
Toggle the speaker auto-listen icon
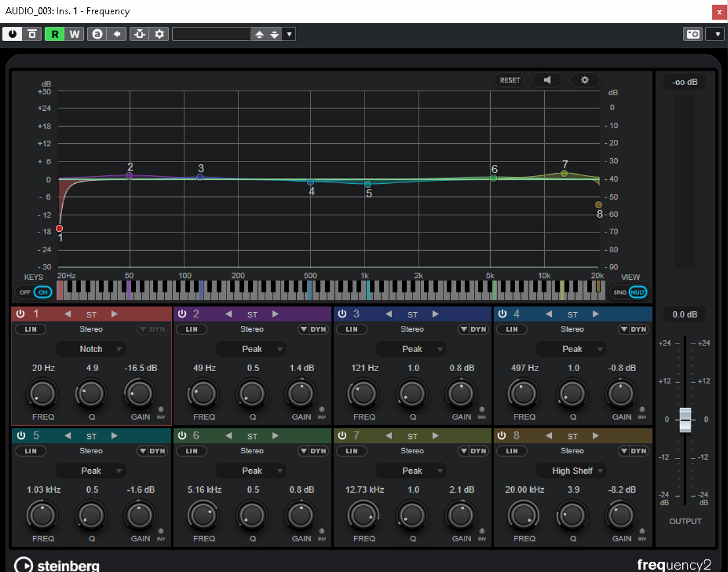point(547,80)
